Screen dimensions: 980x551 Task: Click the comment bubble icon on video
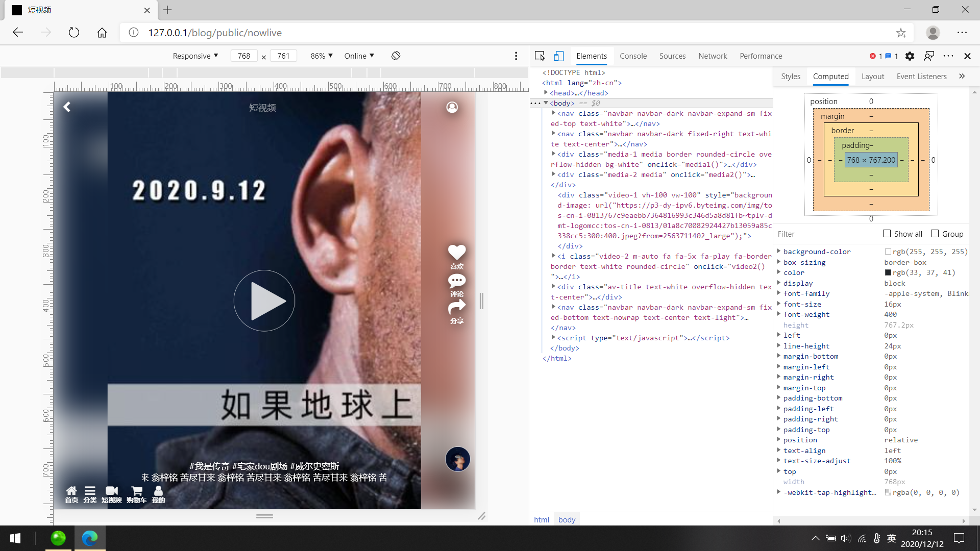coord(457,281)
